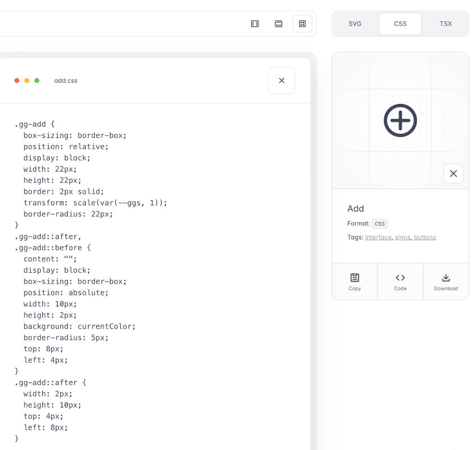Choose the grid layout view icon
Screen dimensions: 476x450
[x=302, y=24]
